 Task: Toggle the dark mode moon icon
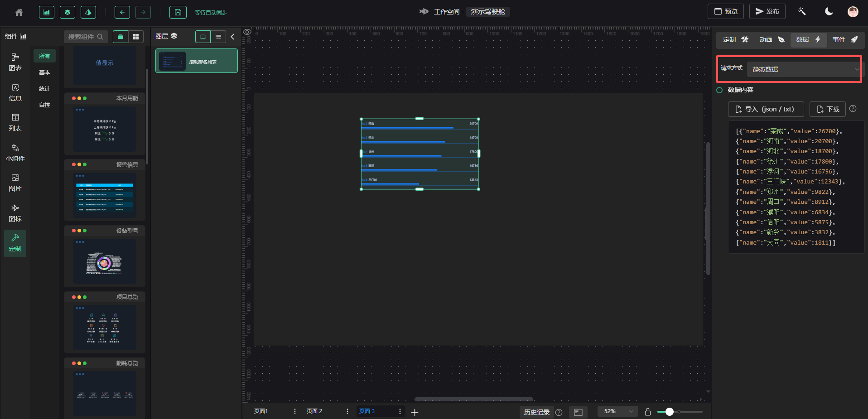(829, 11)
